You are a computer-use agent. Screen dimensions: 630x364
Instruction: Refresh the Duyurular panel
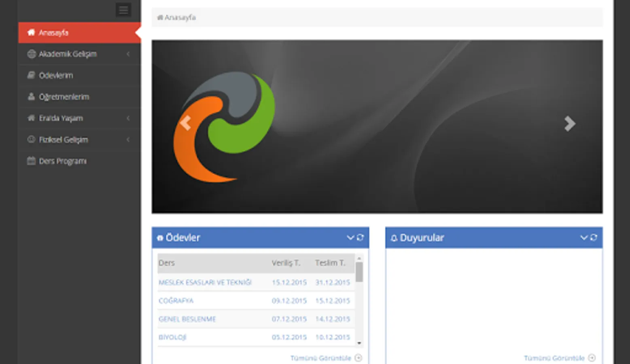click(594, 237)
